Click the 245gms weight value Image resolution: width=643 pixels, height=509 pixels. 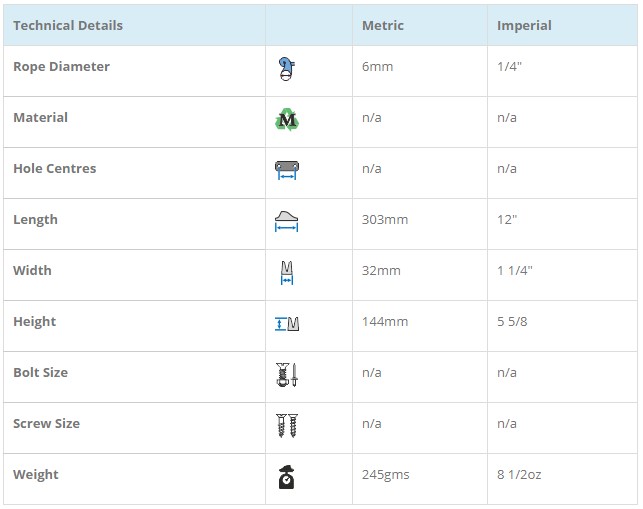coord(386,475)
